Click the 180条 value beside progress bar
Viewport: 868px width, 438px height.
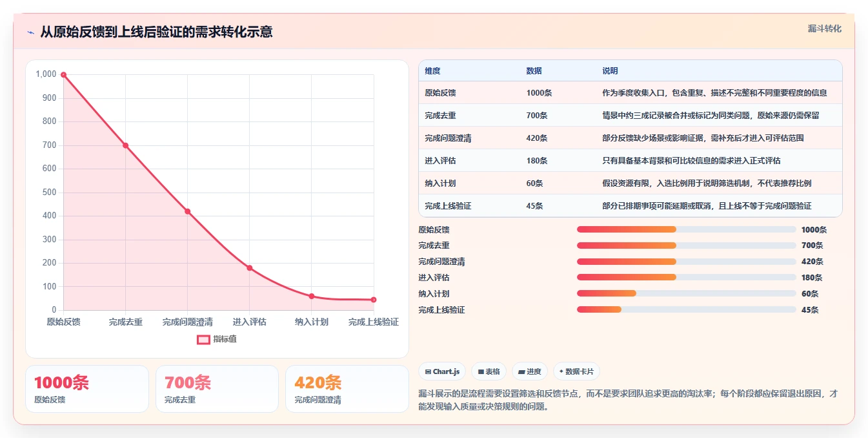tap(812, 278)
